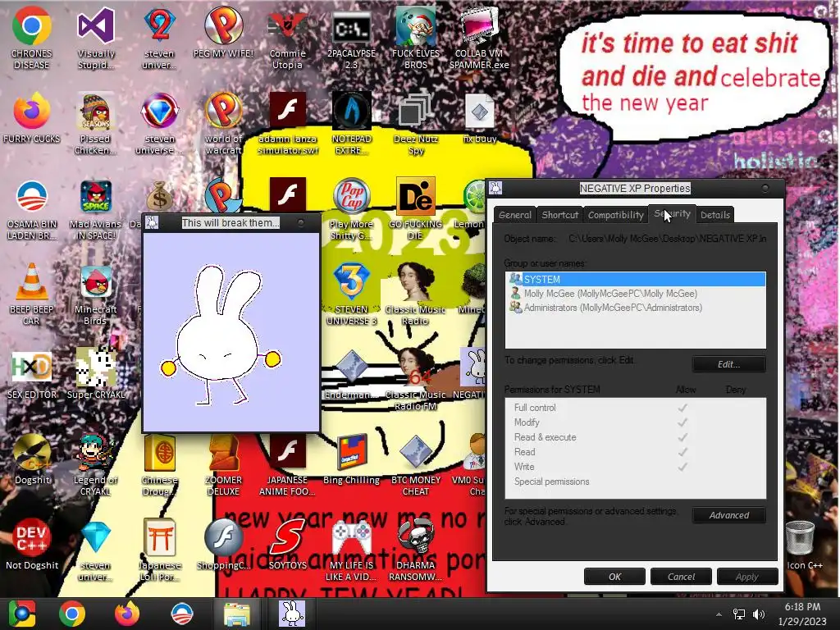The image size is (840, 630).
Task: Click the Read Allow checkmark
Action: [x=682, y=452]
